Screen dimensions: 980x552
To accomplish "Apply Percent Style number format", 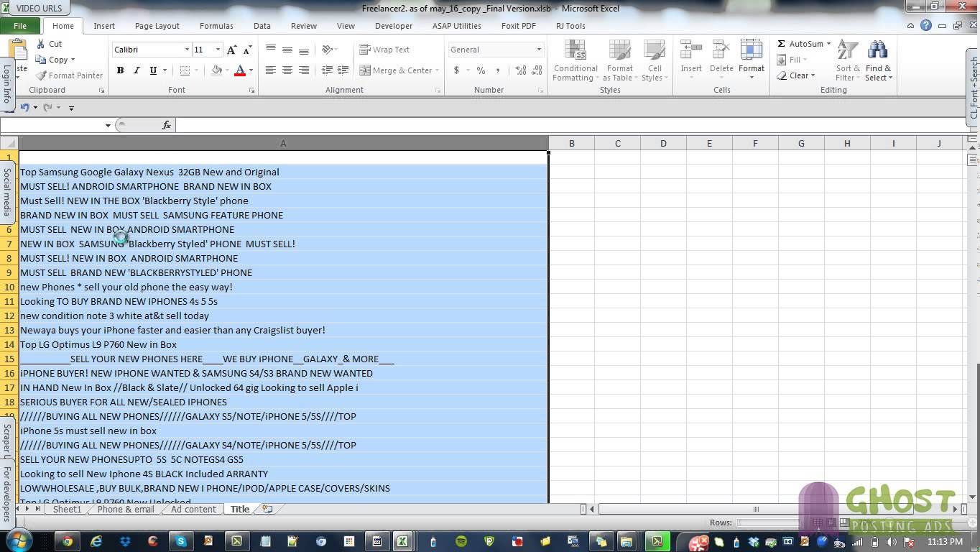I will pyautogui.click(x=481, y=70).
